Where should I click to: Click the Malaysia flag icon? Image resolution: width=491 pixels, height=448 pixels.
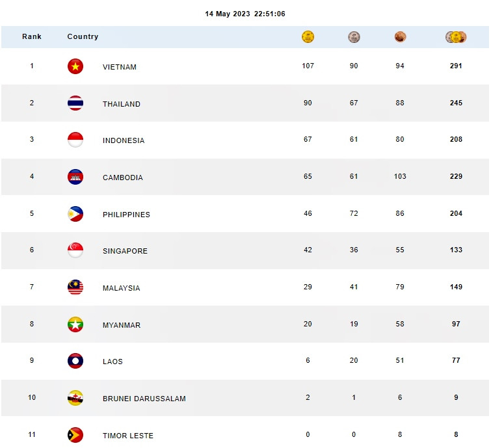click(75, 287)
